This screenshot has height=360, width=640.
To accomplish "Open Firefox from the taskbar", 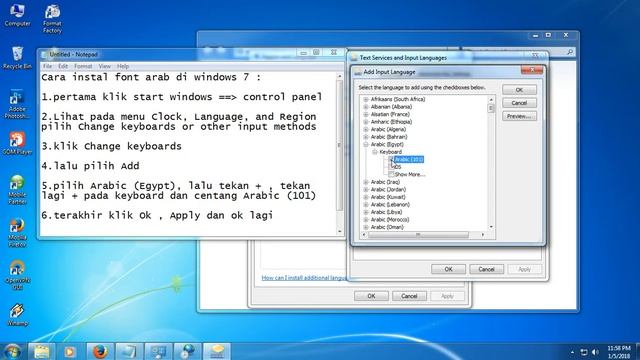I will (x=100, y=351).
